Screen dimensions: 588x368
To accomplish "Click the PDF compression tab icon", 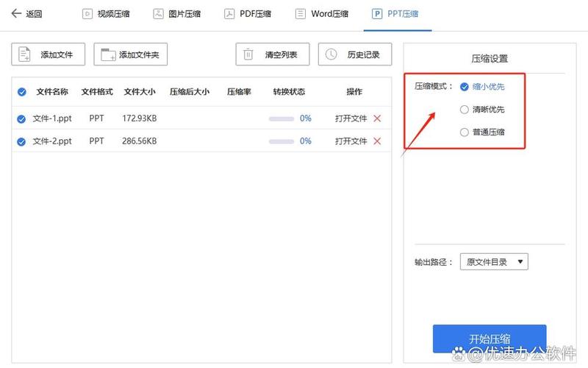I will [x=229, y=14].
